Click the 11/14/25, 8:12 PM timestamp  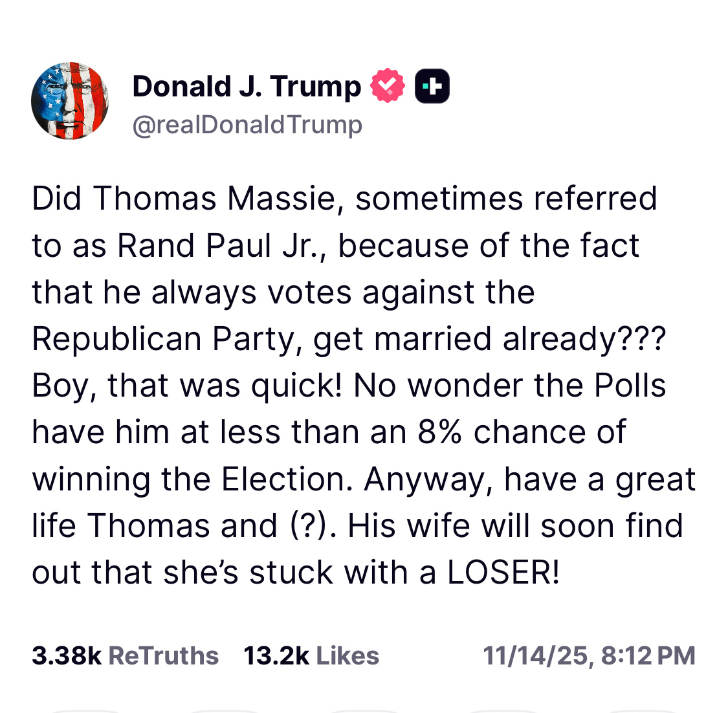(589, 655)
